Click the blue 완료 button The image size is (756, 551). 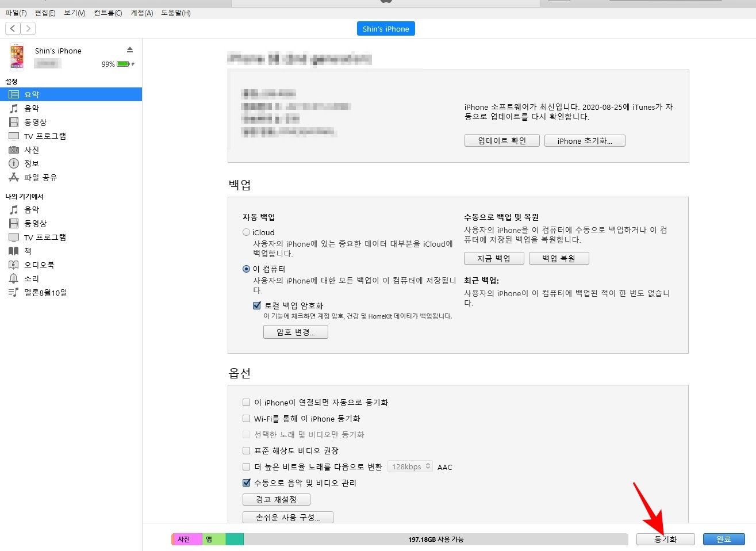click(724, 539)
